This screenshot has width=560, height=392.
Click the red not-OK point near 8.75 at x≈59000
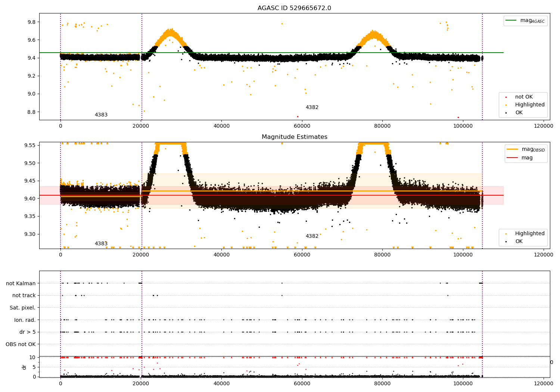coord(298,116)
